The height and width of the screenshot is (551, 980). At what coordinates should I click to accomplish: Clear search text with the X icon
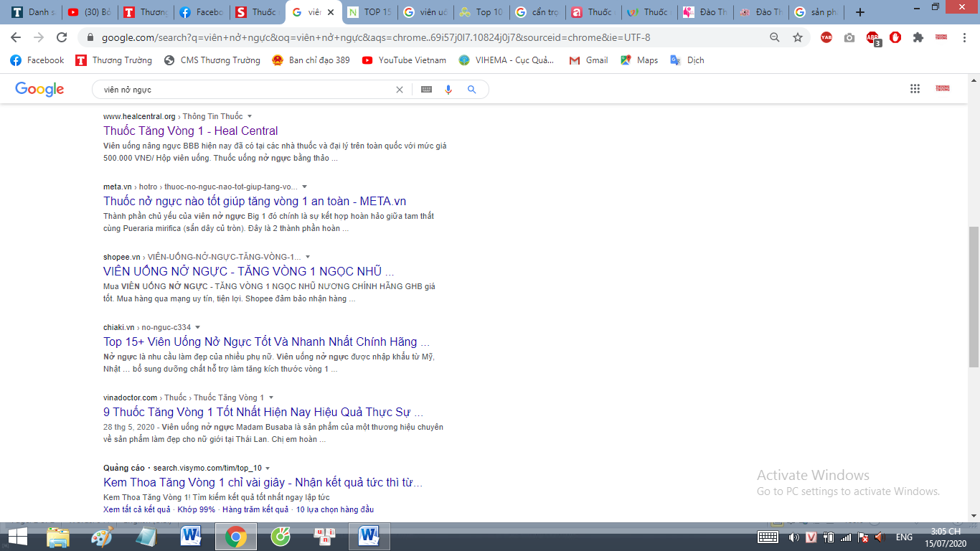[x=400, y=90]
